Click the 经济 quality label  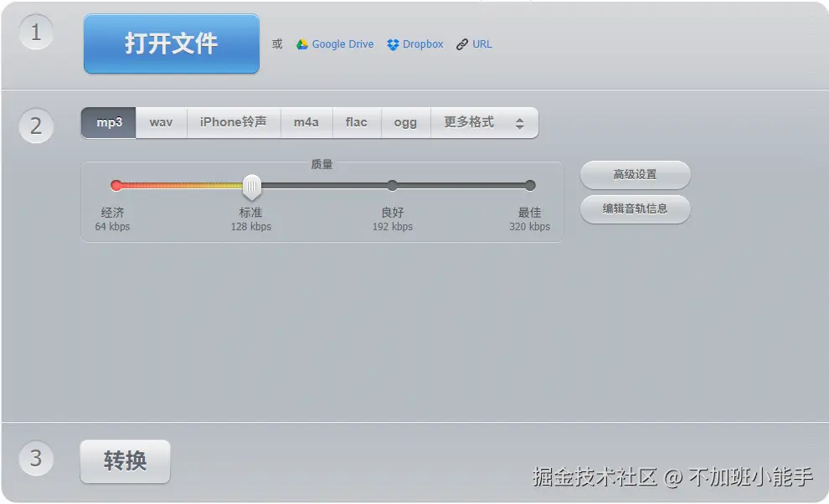click(x=112, y=213)
